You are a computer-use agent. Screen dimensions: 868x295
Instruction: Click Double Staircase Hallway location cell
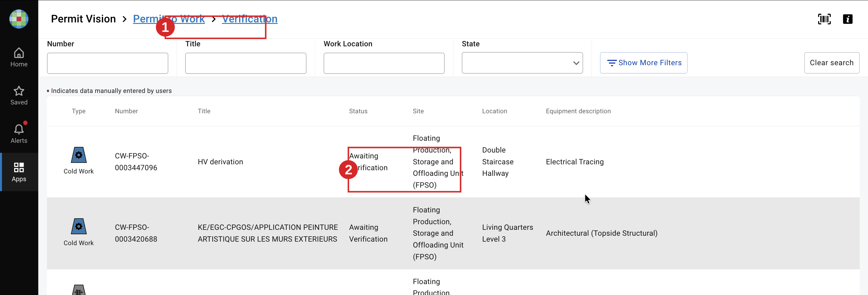(x=498, y=162)
